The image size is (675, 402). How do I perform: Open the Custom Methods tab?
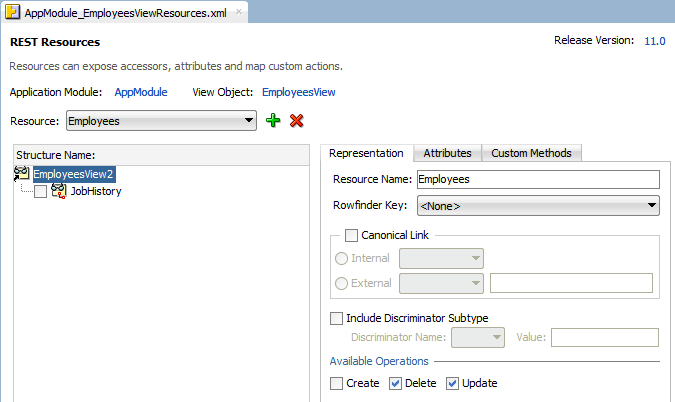(531, 153)
